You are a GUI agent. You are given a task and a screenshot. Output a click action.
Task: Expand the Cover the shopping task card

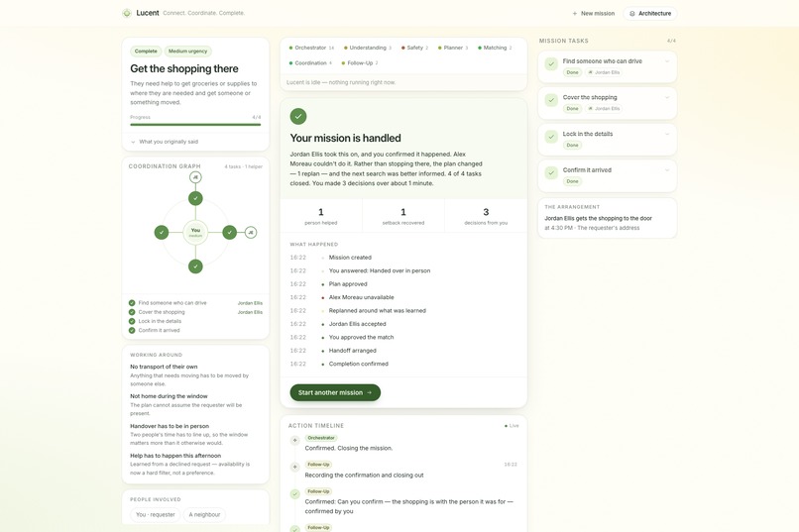click(x=667, y=97)
